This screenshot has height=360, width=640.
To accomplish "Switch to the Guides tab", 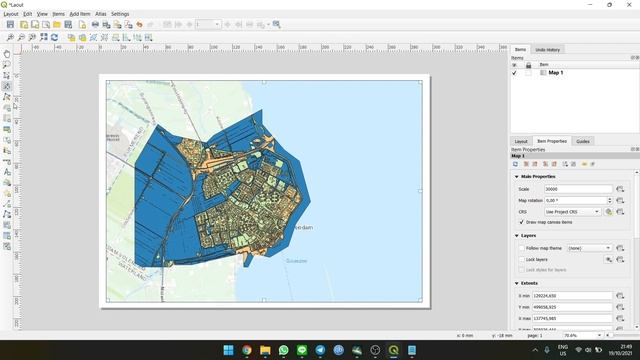I will tap(582, 141).
